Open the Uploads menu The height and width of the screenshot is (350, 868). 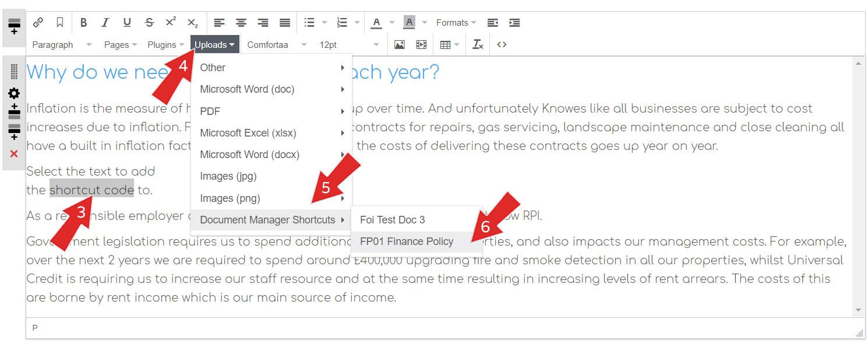[214, 44]
